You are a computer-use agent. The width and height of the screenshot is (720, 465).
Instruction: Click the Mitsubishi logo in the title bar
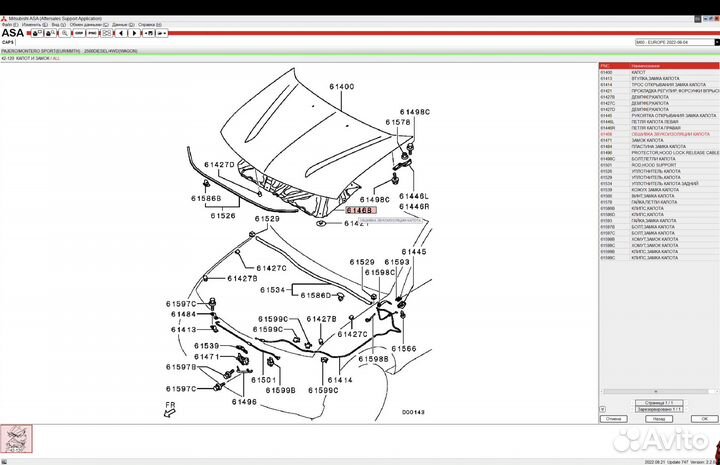pyautogui.click(x=4, y=16)
